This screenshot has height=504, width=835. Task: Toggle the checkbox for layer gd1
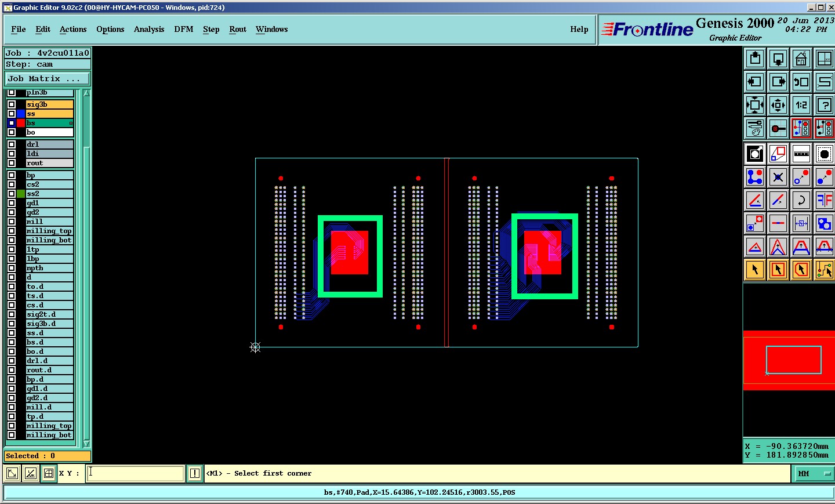(x=11, y=203)
